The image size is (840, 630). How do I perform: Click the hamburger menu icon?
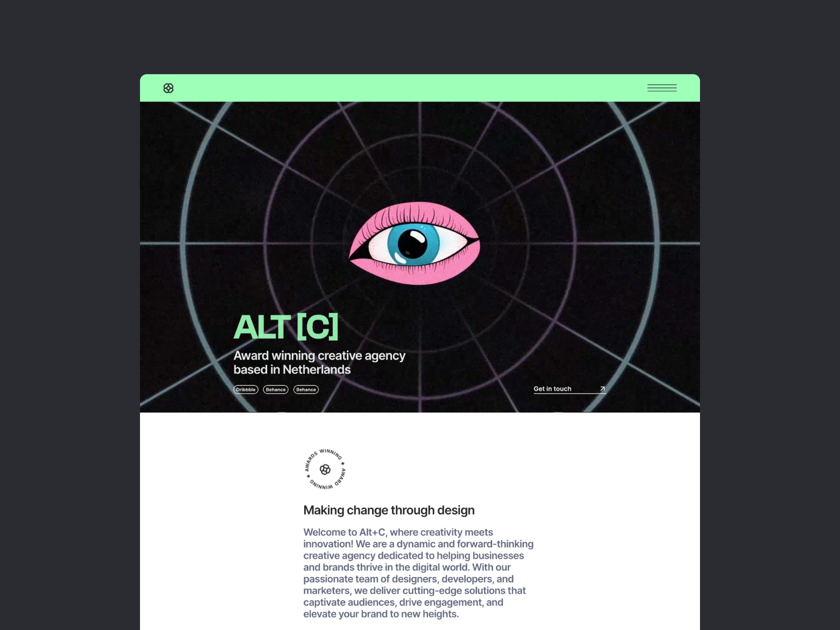pos(661,88)
